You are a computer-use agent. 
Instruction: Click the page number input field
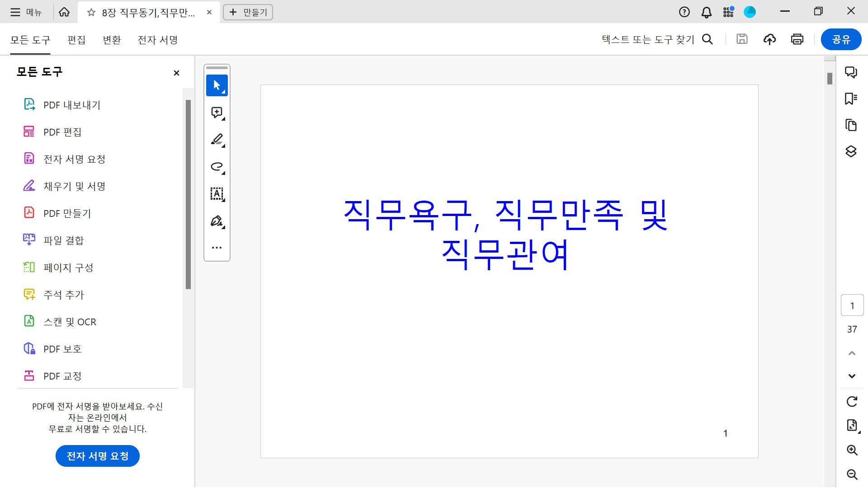pyautogui.click(x=852, y=305)
